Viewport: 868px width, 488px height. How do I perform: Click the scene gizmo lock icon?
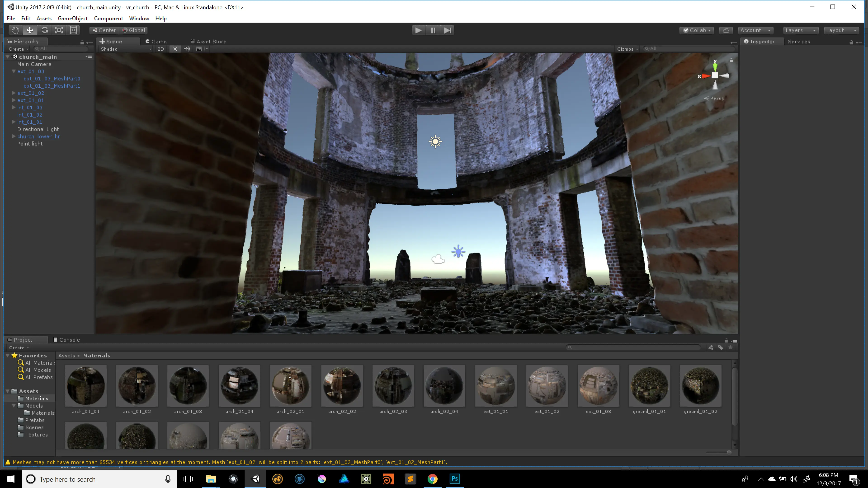click(x=731, y=61)
